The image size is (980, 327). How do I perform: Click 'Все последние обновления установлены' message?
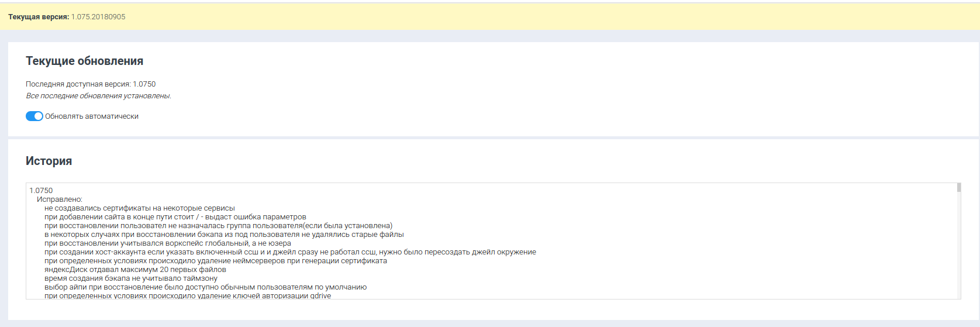click(x=98, y=96)
